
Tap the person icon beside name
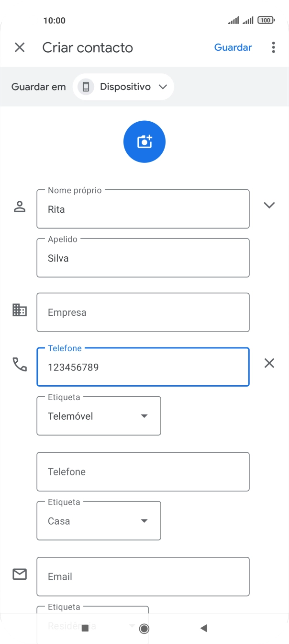(20, 207)
